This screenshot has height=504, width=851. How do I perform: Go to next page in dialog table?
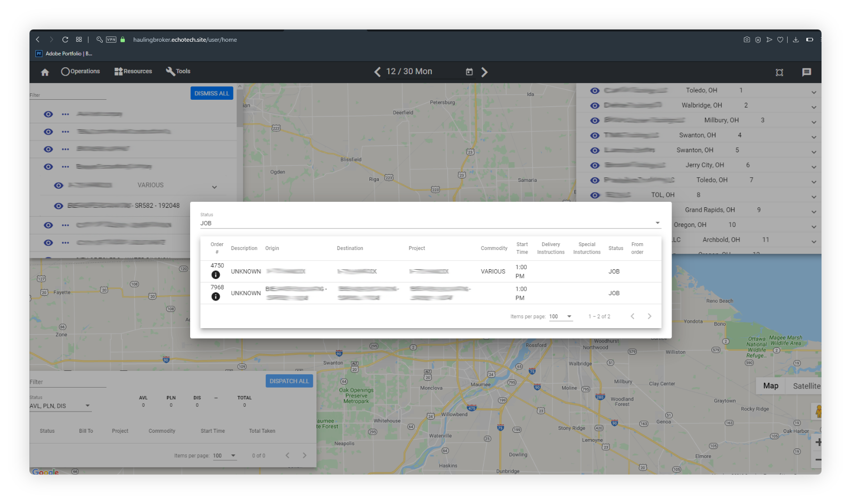click(650, 316)
